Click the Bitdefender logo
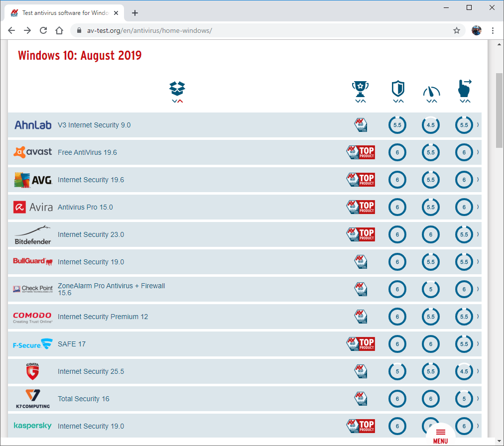Viewport: 504px width, 446px height. point(33,235)
